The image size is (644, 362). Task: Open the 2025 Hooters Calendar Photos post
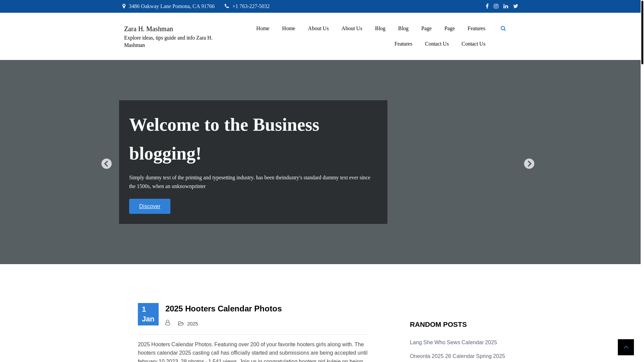(x=223, y=308)
